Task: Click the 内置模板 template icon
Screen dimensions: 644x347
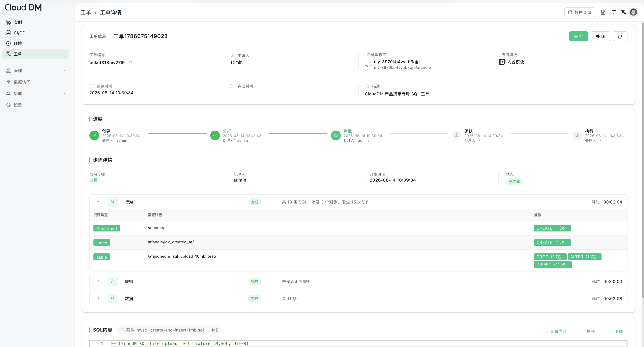Action: coord(502,62)
